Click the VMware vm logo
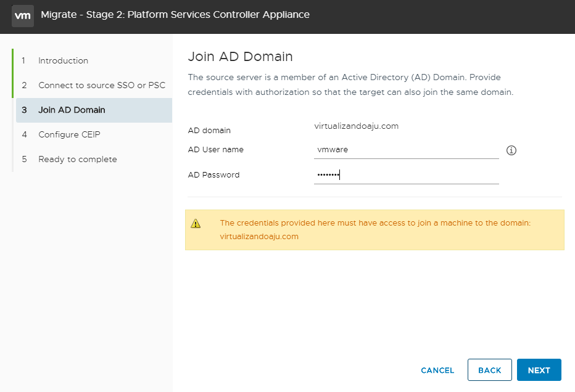 [23, 15]
